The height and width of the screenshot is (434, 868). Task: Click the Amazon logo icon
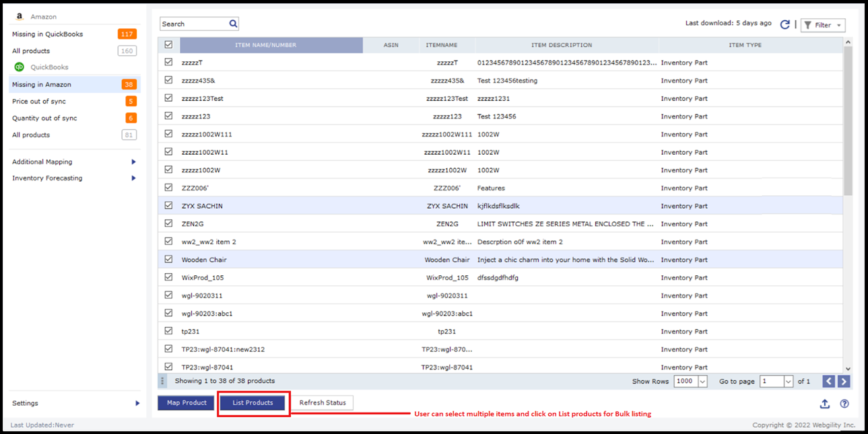coord(20,17)
